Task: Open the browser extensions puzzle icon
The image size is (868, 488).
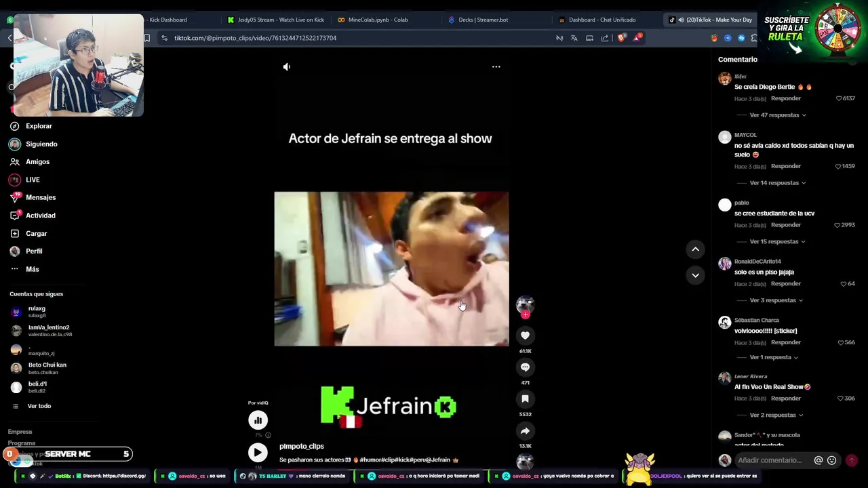Action: pos(754,38)
